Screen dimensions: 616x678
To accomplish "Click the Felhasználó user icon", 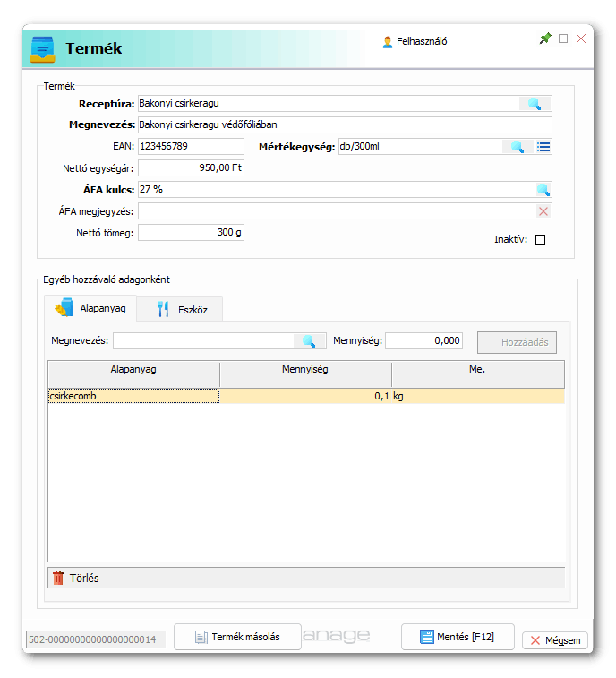I will pos(388,41).
